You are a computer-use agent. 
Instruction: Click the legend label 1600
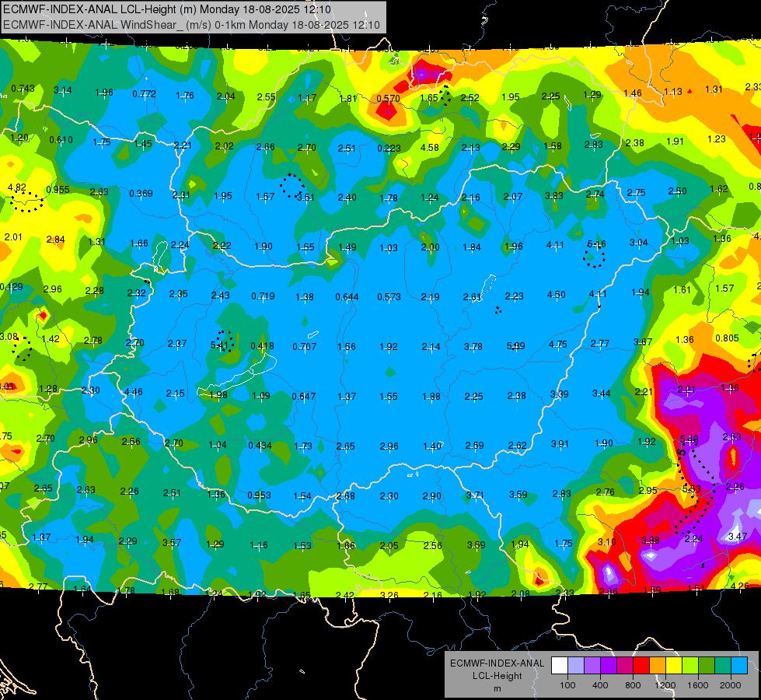click(x=698, y=685)
